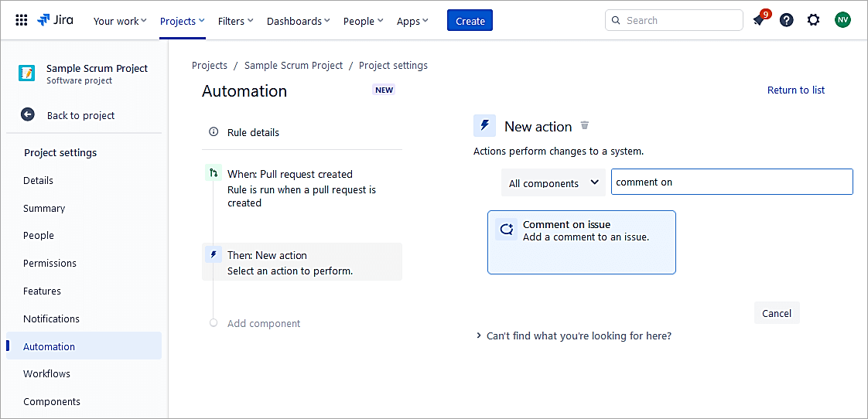Open the settings gear icon
Viewport: 868px width, 419px height.
click(x=813, y=21)
